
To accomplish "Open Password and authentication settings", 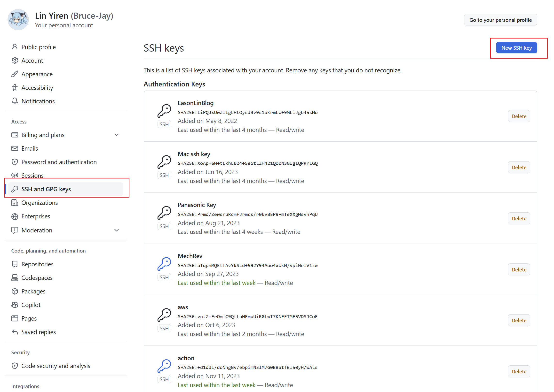I will pos(59,162).
